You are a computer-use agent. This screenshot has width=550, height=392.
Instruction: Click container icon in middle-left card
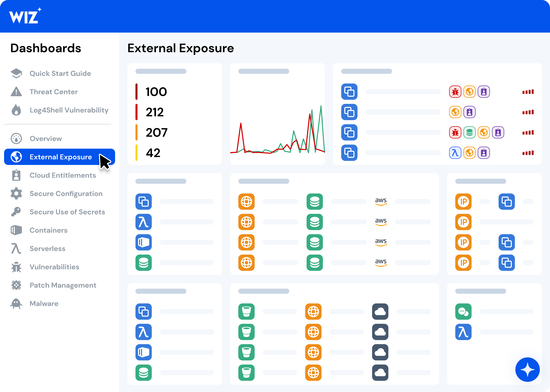click(144, 242)
